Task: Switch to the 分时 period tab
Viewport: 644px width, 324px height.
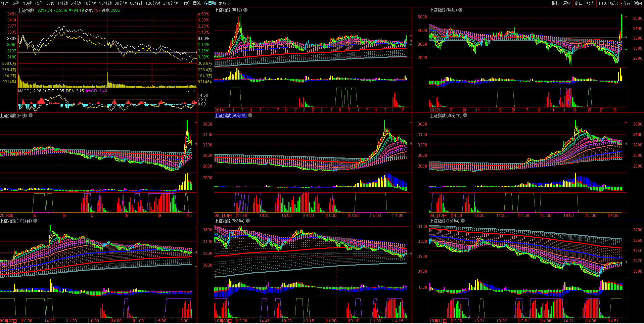Action: (x=5, y=3)
